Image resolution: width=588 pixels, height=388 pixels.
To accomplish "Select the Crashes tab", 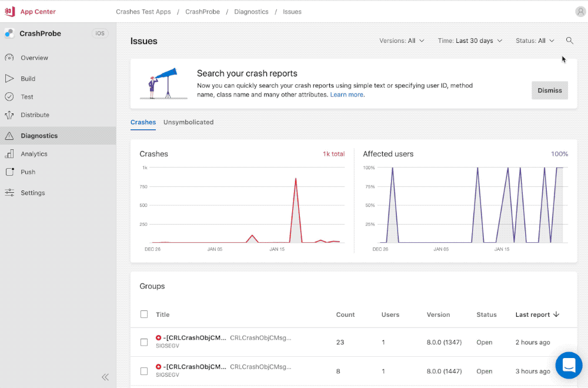I will (x=143, y=122).
